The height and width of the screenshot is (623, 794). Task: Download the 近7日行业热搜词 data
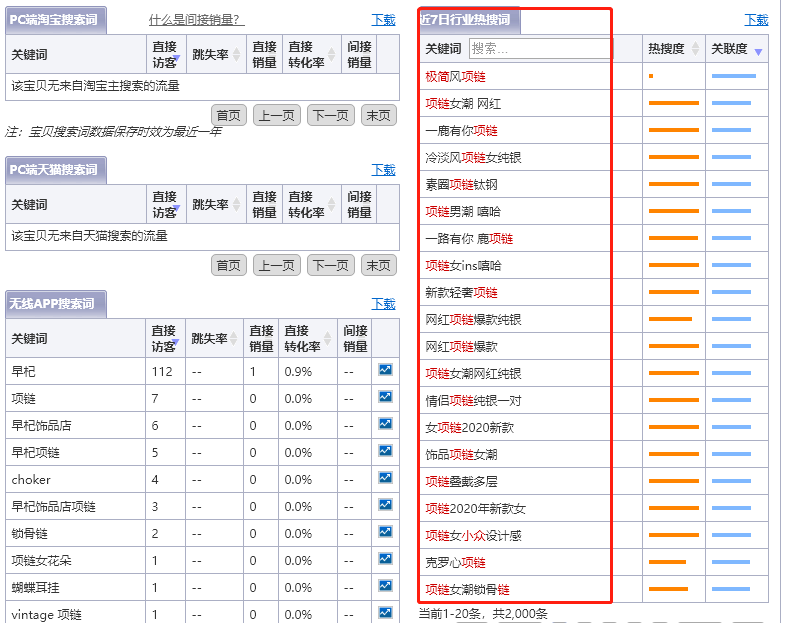tap(756, 20)
